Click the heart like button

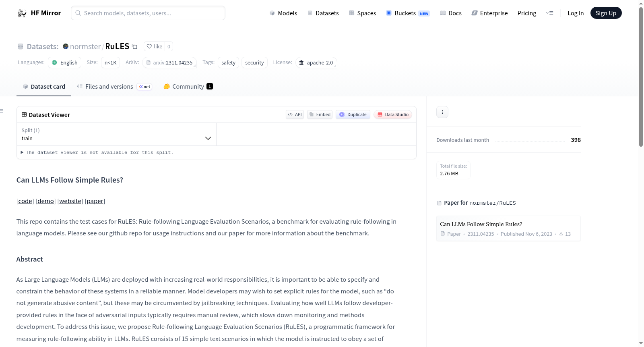click(154, 46)
